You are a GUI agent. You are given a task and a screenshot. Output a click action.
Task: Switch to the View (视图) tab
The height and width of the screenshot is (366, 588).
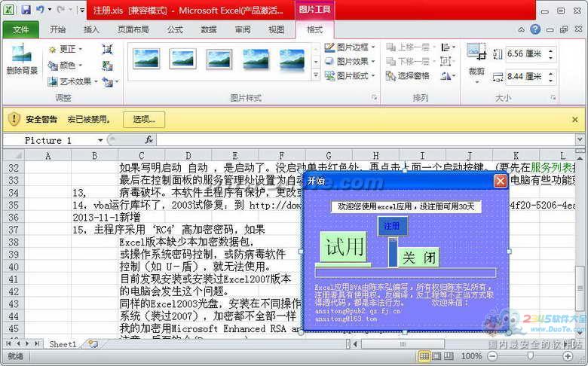point(277,29)
